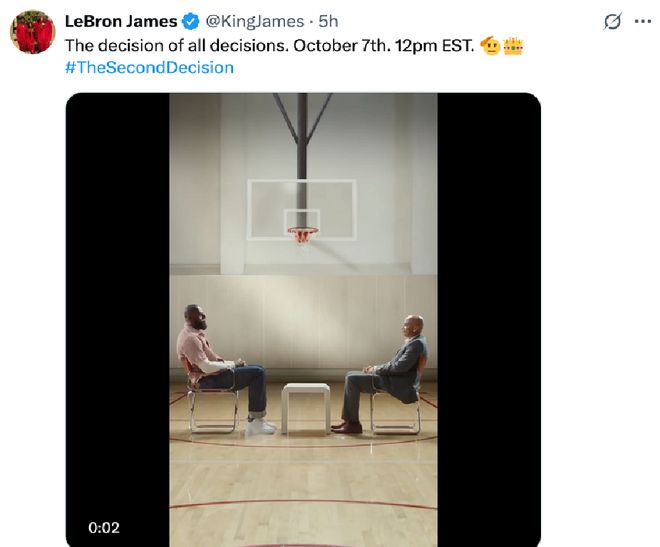Open the LeBron James display name

121,21
